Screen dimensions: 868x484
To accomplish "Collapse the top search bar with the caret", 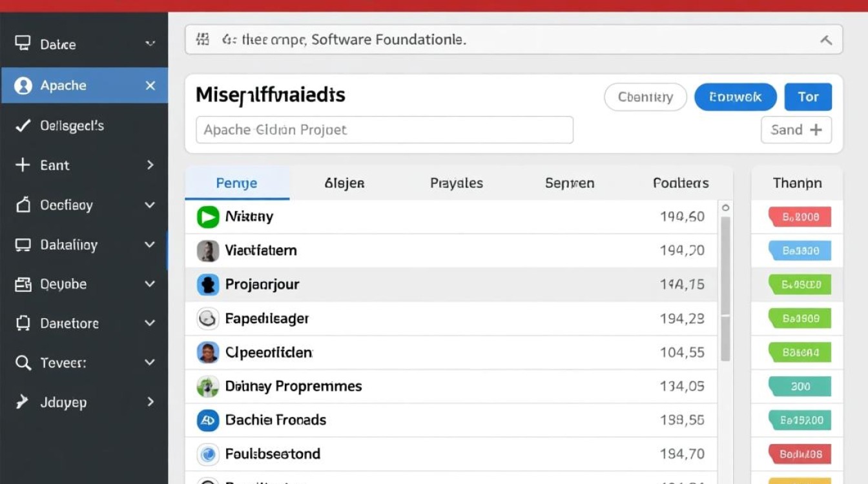I will (825, 40).
